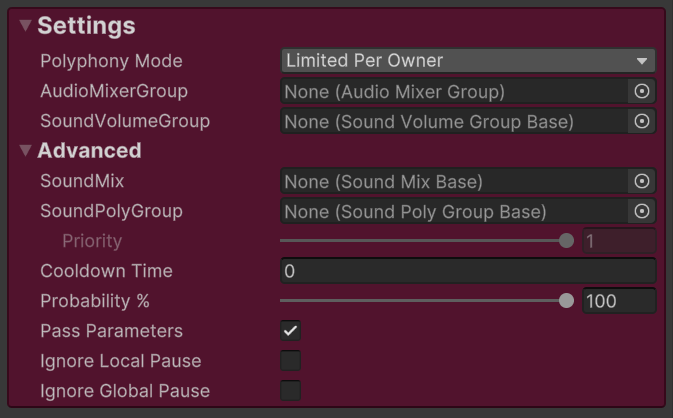
Task: Collapse the Settings section foldout
Action: click(25, 26)
